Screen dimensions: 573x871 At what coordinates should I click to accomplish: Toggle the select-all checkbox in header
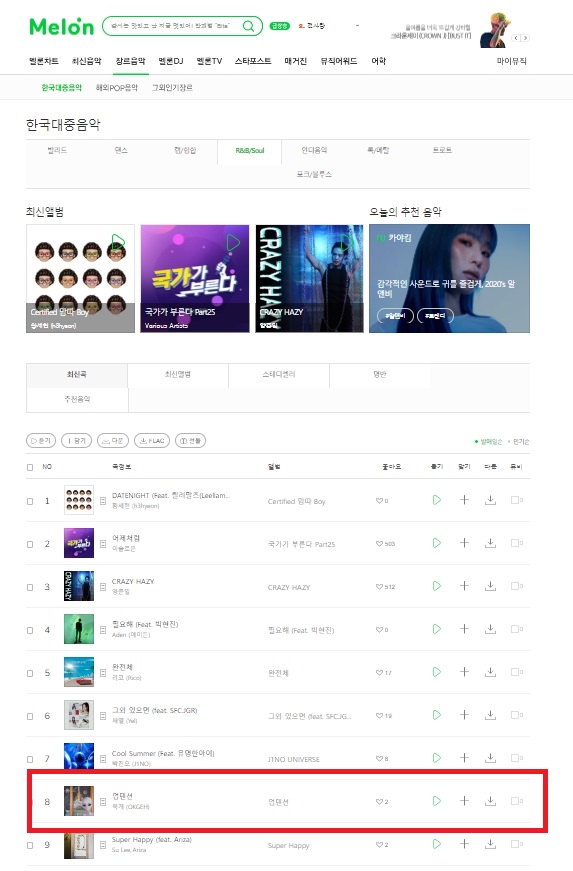[x=30, y=467]
